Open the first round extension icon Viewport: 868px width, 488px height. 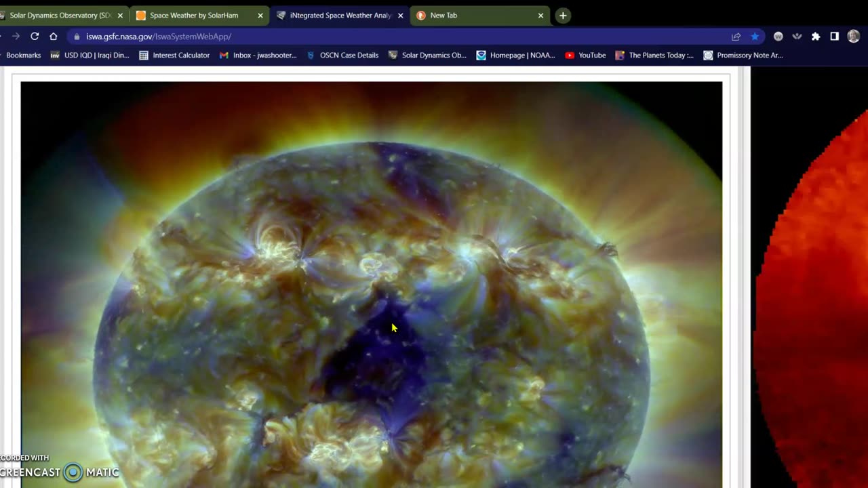(x=778, y=37)
